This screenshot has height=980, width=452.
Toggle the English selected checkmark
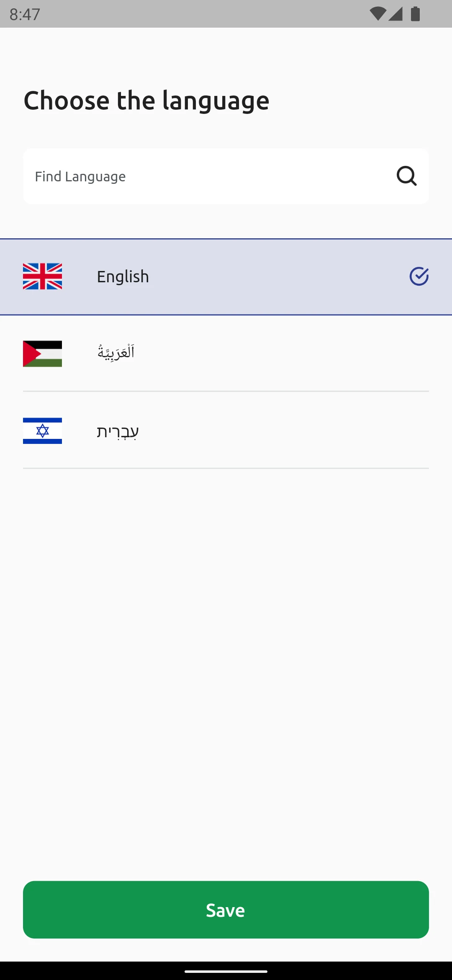(419, 276)
